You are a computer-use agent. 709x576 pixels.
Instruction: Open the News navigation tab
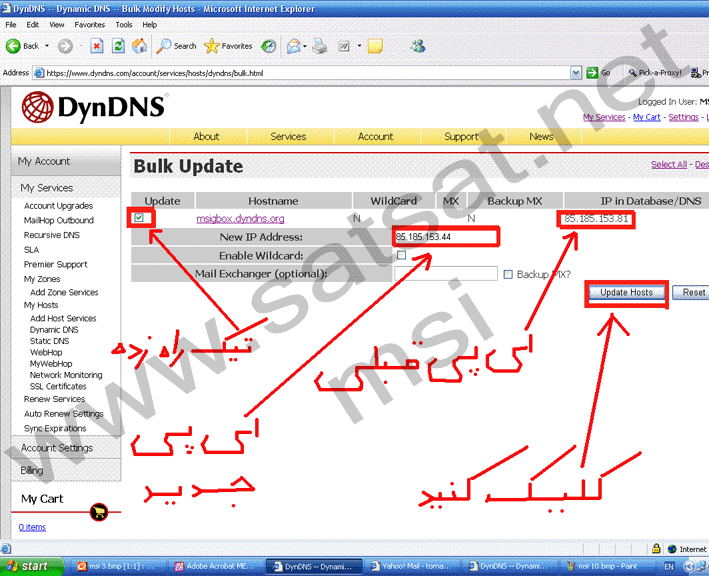541,137
